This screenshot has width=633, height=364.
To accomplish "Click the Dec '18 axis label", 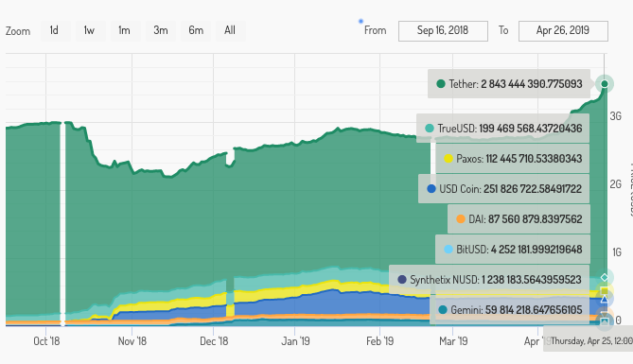I will [x=214, y=341].
